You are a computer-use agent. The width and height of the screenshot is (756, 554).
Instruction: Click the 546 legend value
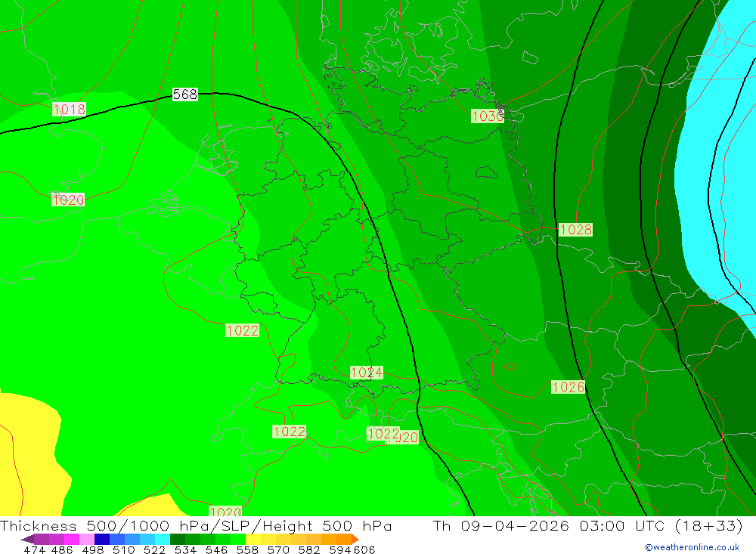point(216,549)
